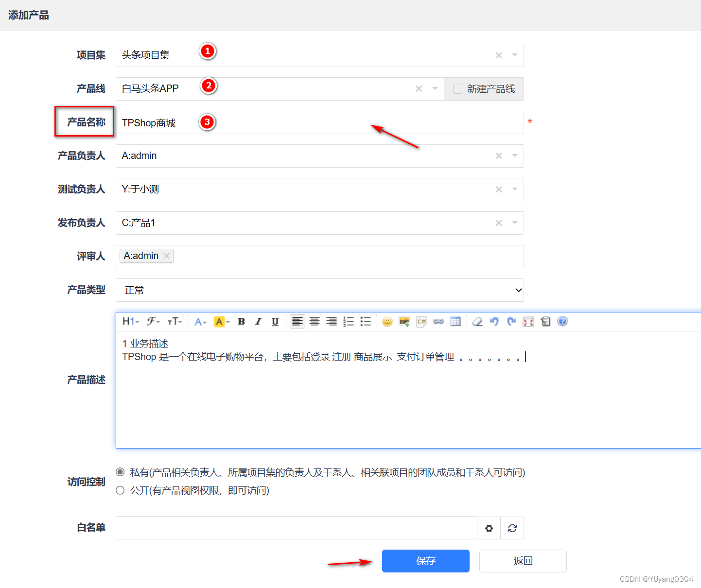
Task: Open the font family menu
Action: point(153,321)
